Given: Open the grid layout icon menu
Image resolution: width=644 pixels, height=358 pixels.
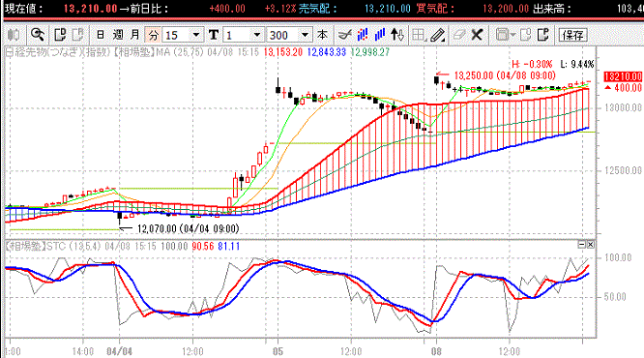Looking at the screenshot, I should (x=419, y=35).
